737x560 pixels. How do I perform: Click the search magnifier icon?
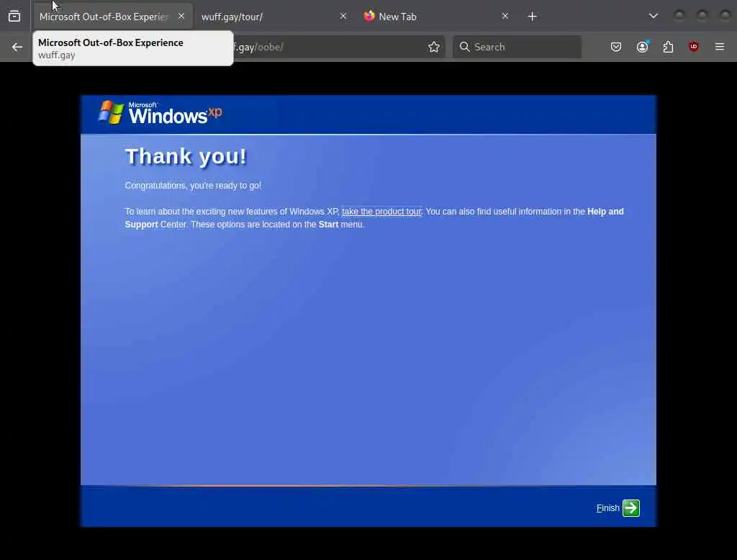pyautogui.click(x=464, y=47)
